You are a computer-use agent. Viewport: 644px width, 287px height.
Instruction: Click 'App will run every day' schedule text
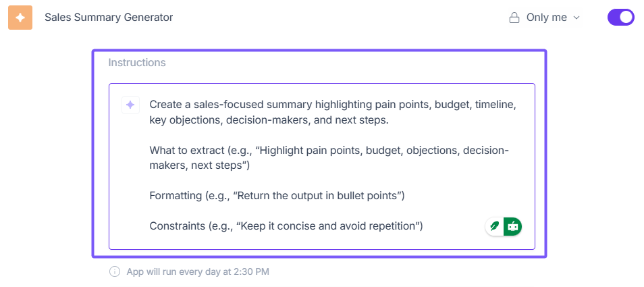(178, 271)
